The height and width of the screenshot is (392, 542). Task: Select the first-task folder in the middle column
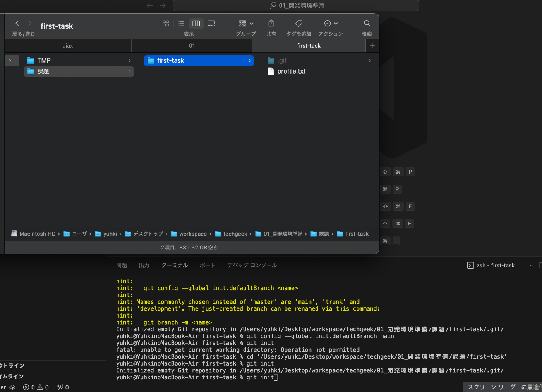pyautogui.click(x=199, y=60)
